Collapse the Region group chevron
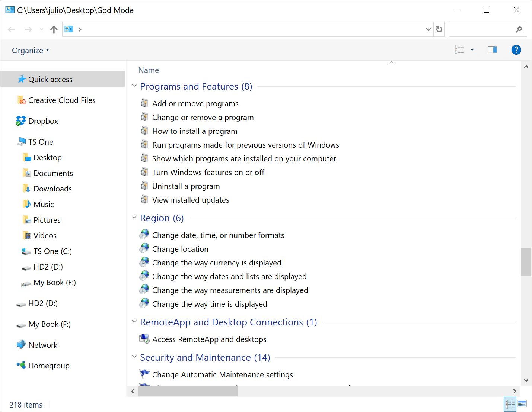Screen dimensions: 532x412 tap(134, 218)
